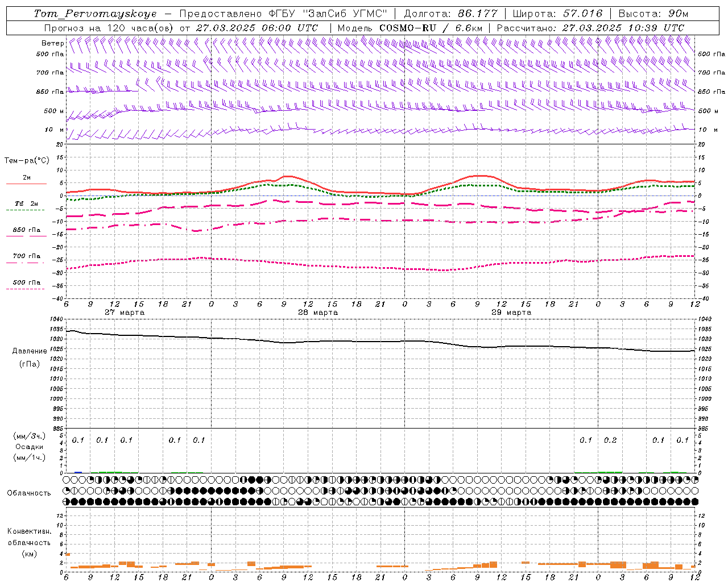The height and width of the screenshot is (582, 728).
Task: Click the Tom_Pervomayskoye station title
Action: click(95, 14)
